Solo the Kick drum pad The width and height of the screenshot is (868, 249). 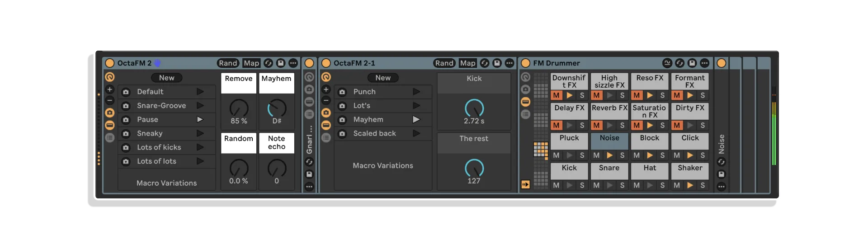(x=582, y=185)
